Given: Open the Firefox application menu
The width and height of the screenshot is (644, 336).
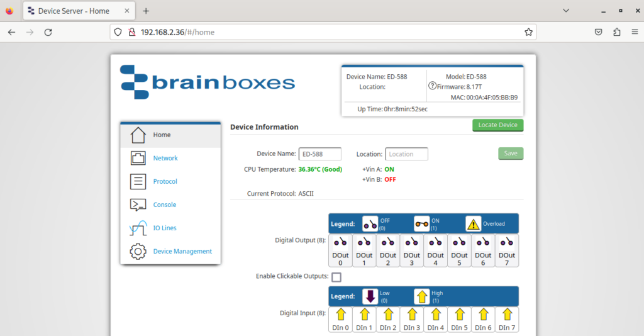Looking at the screenshot, I should coord(635,32).
